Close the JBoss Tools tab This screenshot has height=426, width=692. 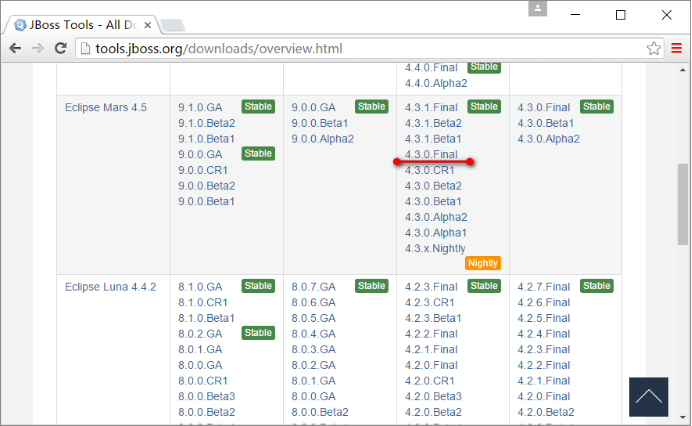(148, 25)
